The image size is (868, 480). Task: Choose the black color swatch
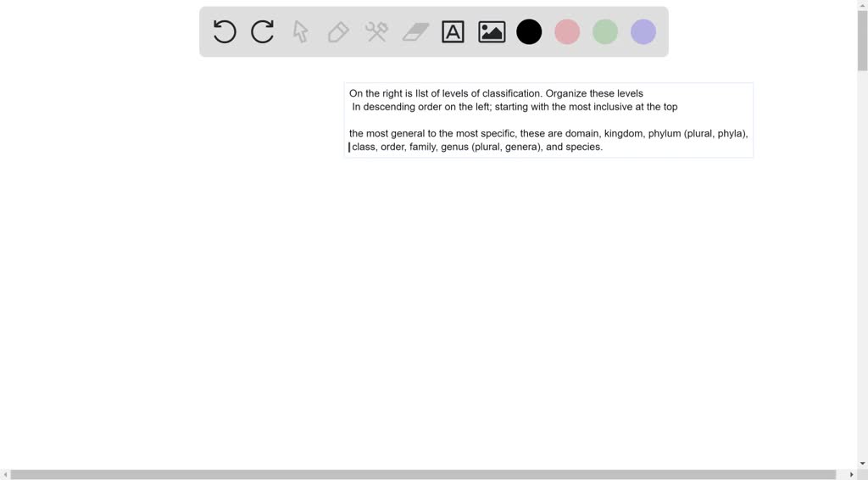coord(529,31)
